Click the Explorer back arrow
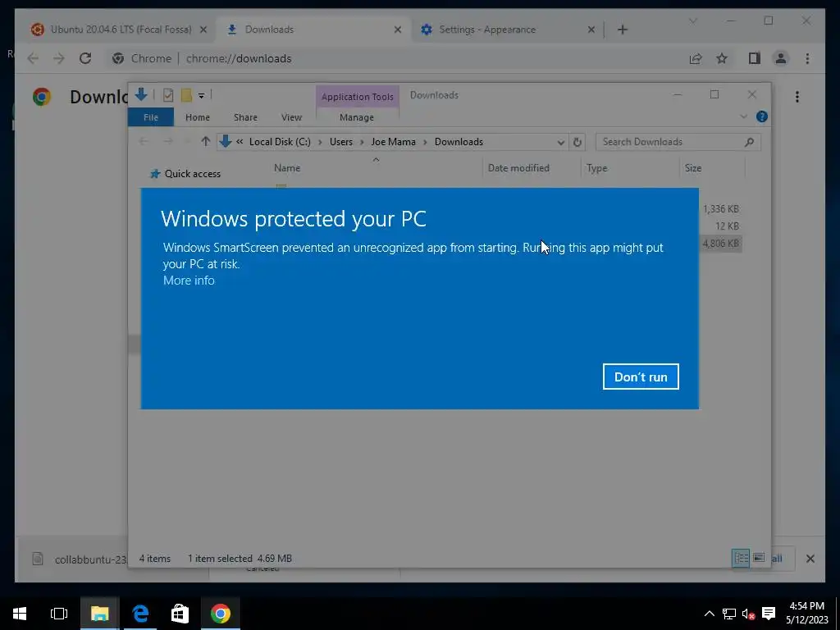 pos(144,141)
